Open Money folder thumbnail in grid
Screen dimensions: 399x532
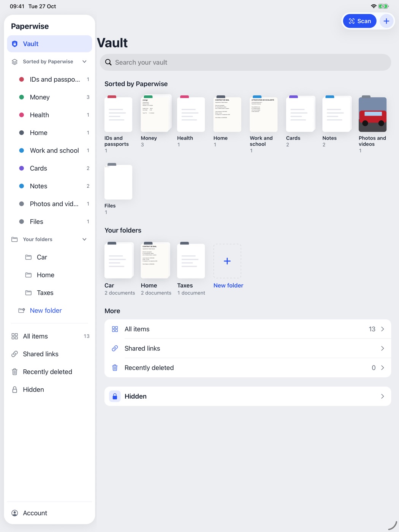(x=156, y=113)
